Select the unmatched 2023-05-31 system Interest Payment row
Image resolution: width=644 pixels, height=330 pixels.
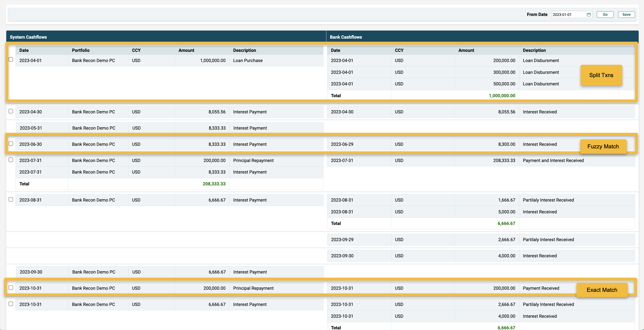coord(170,128)
